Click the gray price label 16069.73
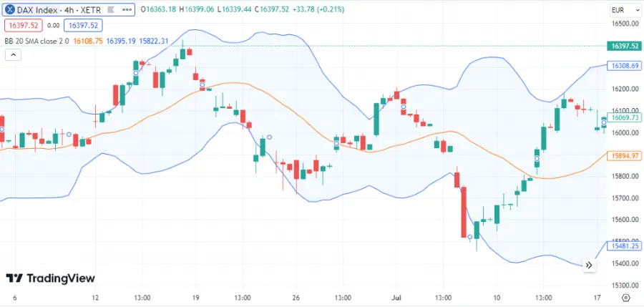The width and height of the screenshot is (644, 307). [625, 117]
